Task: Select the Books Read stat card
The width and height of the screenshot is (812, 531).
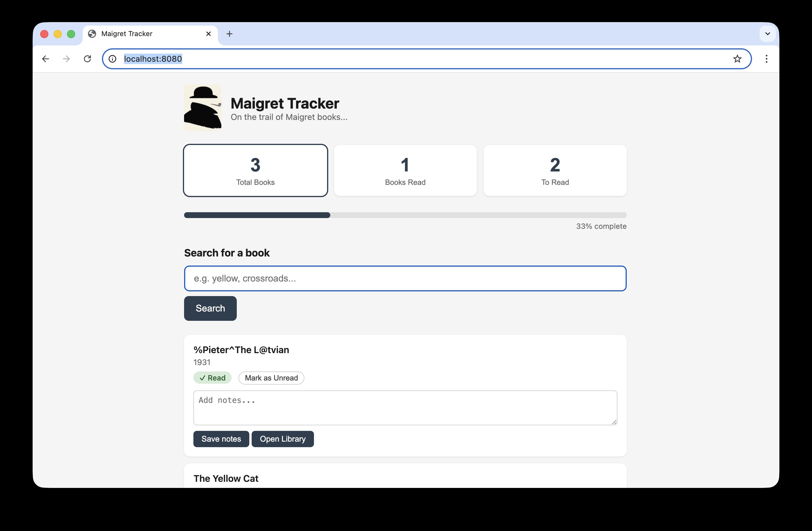Action: point(405,171)
